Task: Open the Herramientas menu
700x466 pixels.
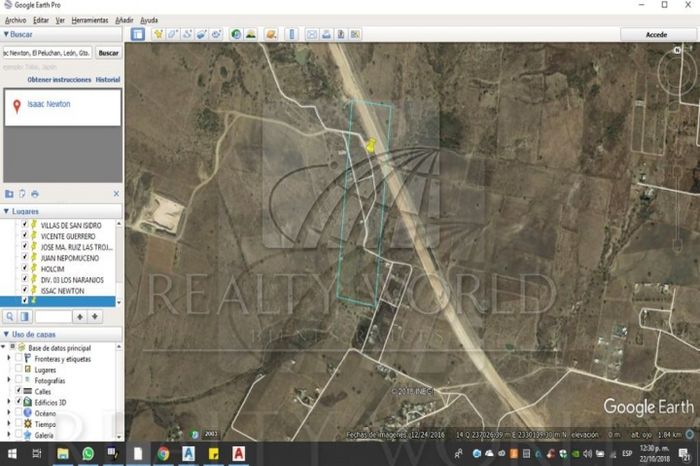Action: pyautogui.click(x=90, y=20)
